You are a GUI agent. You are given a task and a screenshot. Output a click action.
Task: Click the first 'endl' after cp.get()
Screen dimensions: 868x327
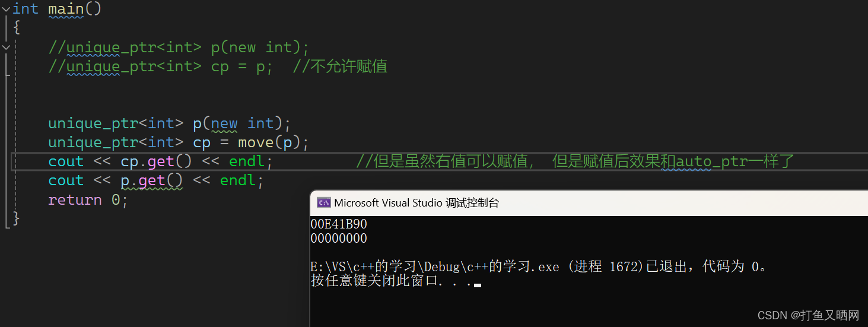click(x=247, y=161)
